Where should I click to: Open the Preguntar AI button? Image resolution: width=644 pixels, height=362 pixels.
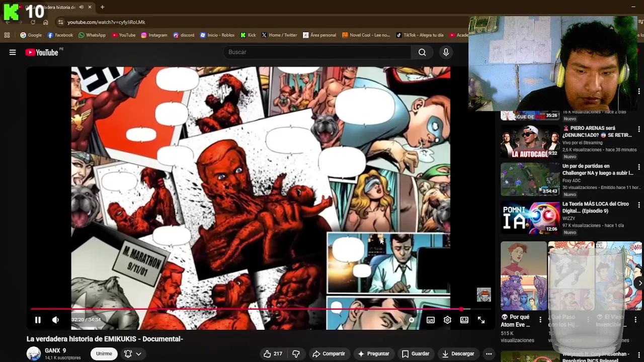point(373,354)
